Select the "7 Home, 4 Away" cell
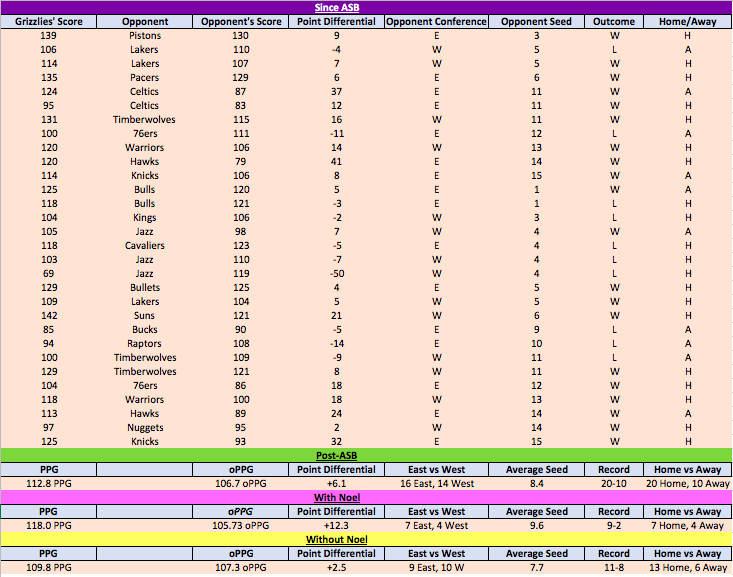The width and height of the screenshot is (733, 577). tap(688, 526)
